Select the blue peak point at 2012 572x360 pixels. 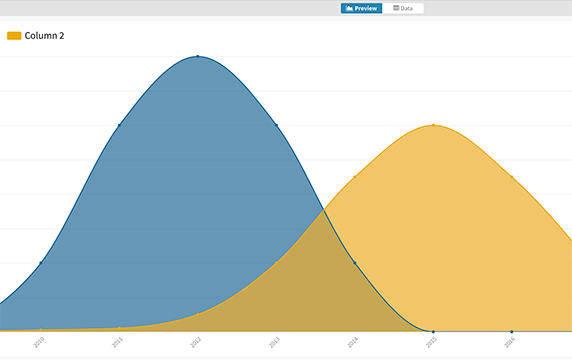(x=198, y=57)
